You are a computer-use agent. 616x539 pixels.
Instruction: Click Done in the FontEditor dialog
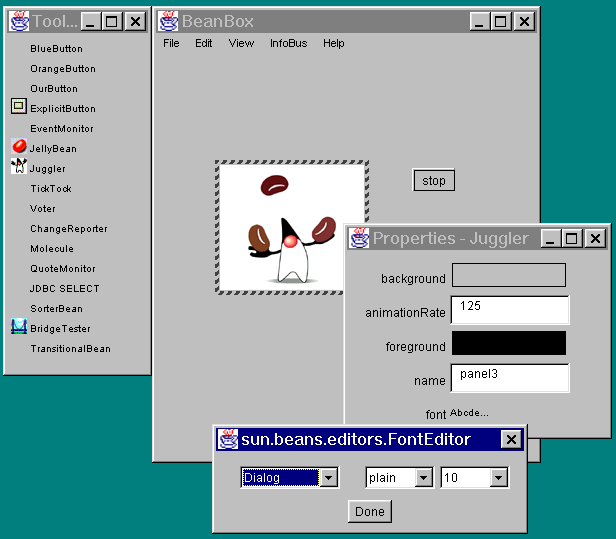tap(369, 512)
